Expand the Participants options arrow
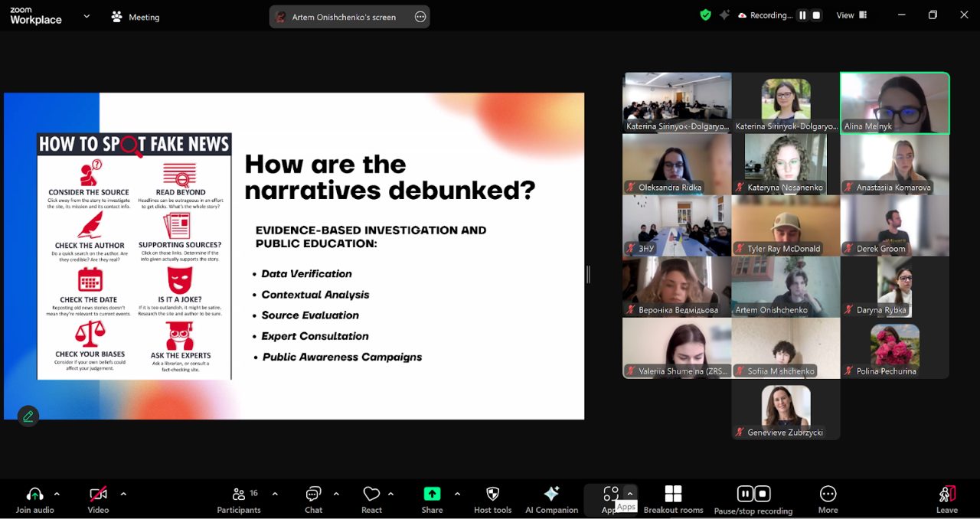Image resolution: width=980 pixels, height=519 pixels. [275, 494]
